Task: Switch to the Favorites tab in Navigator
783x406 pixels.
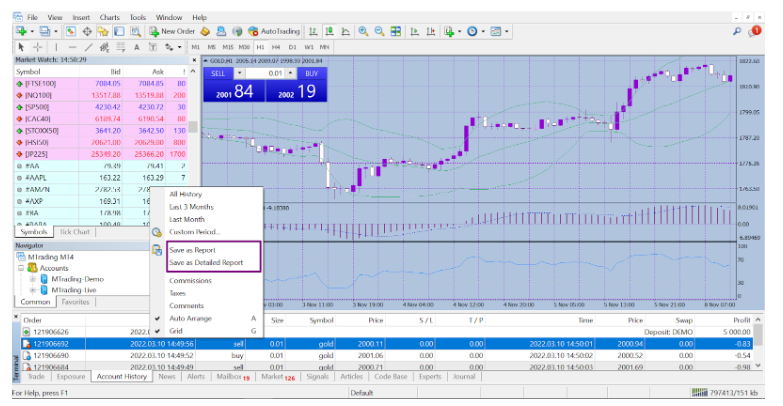Action: [x=75, y=302]
